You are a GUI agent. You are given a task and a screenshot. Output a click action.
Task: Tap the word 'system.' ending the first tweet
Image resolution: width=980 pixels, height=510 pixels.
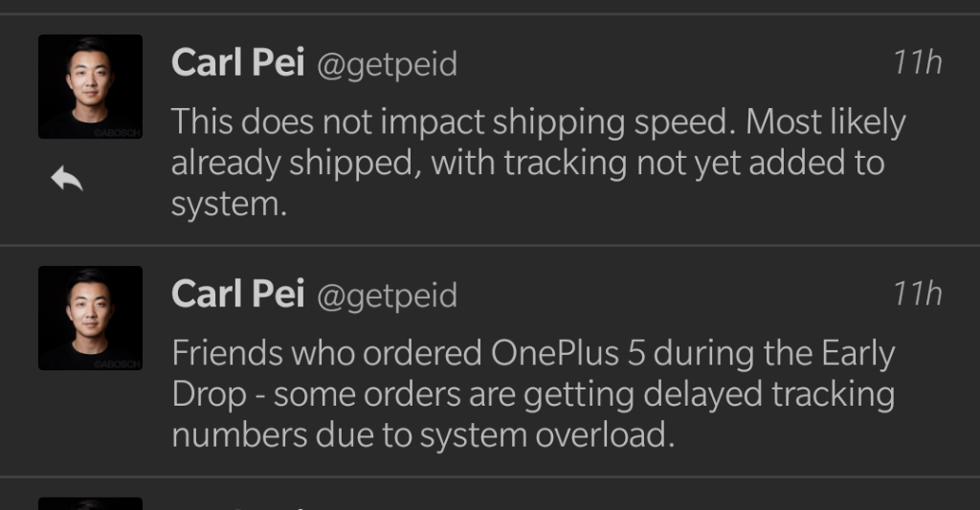229,205
